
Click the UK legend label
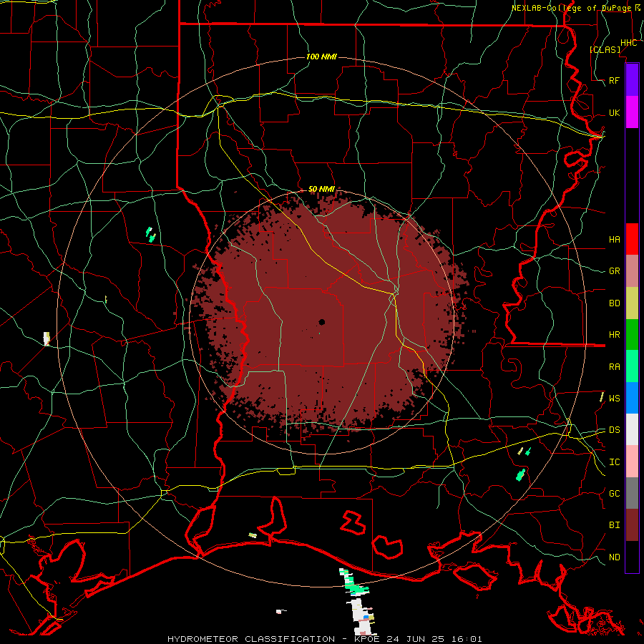(614, 113)
